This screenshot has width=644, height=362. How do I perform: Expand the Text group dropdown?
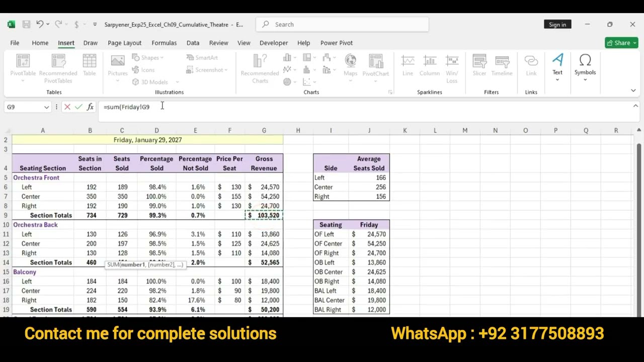(557, 67)
